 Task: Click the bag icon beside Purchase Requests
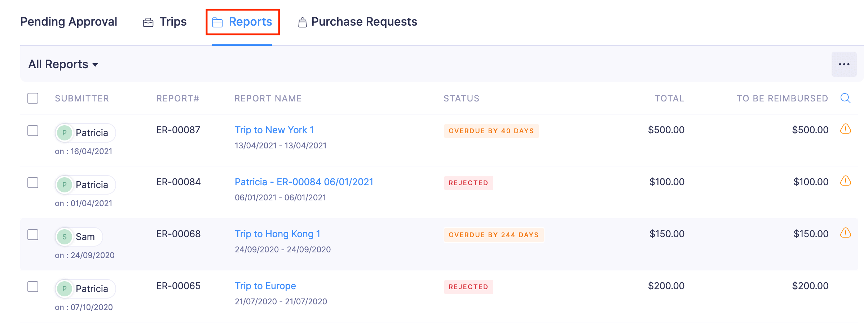[302, 22]
